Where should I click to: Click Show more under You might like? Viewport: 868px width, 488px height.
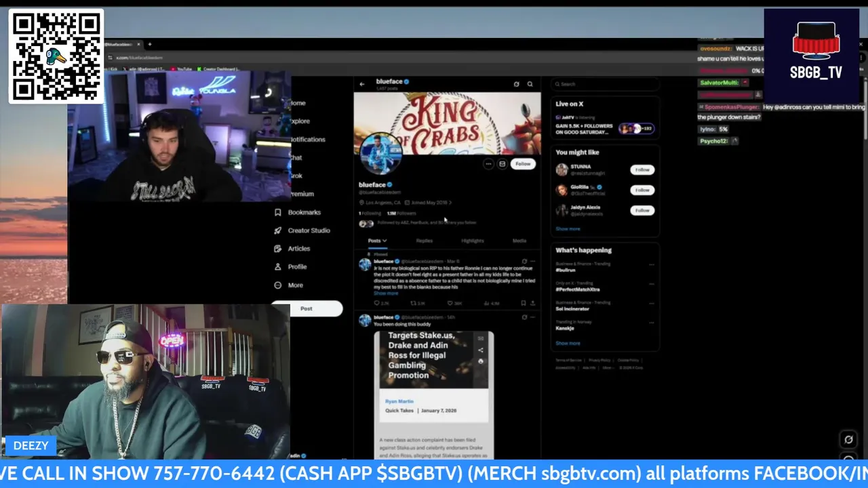[568, 229]
